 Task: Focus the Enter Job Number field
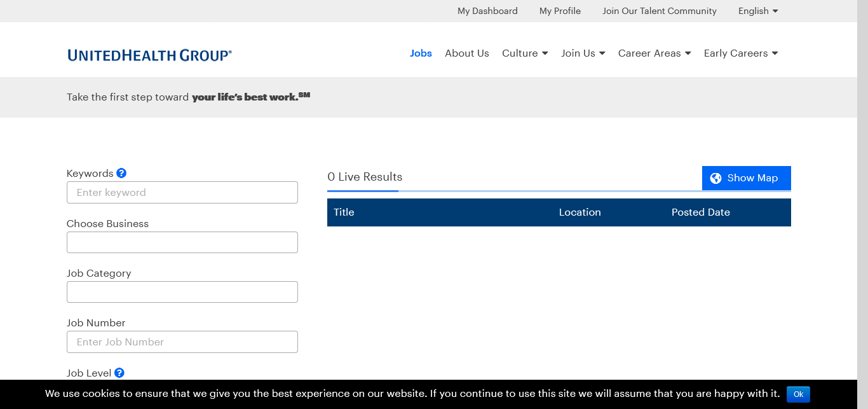tap(182, 342)
